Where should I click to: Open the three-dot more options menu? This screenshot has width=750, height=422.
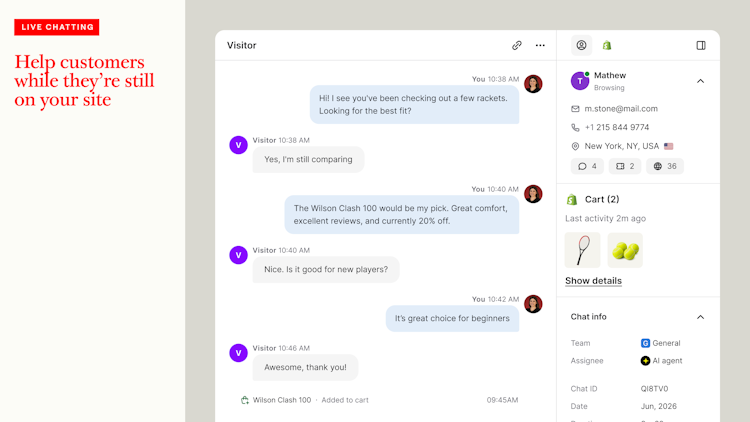pos(540,45)
